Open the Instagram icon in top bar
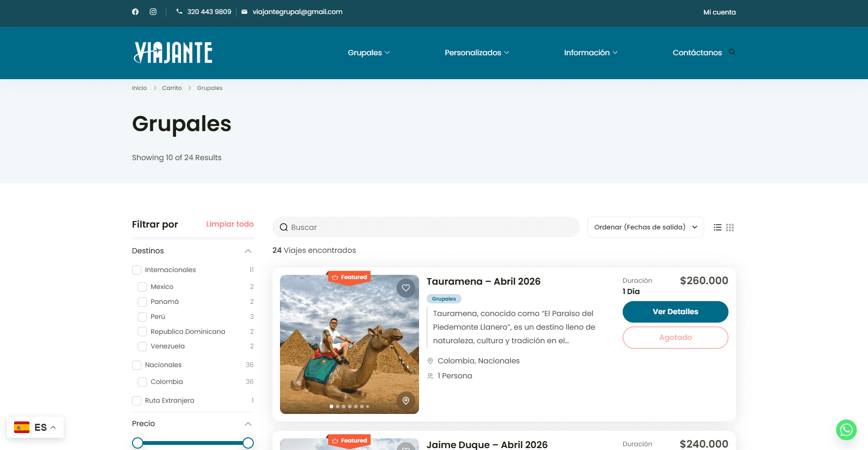The image size is (868, 450). click(153, 12)
